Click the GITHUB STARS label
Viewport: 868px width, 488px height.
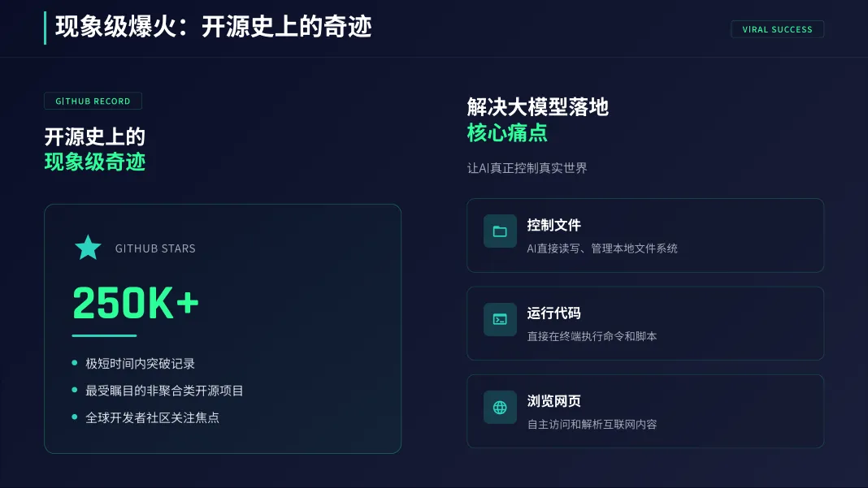pos(155,248)
